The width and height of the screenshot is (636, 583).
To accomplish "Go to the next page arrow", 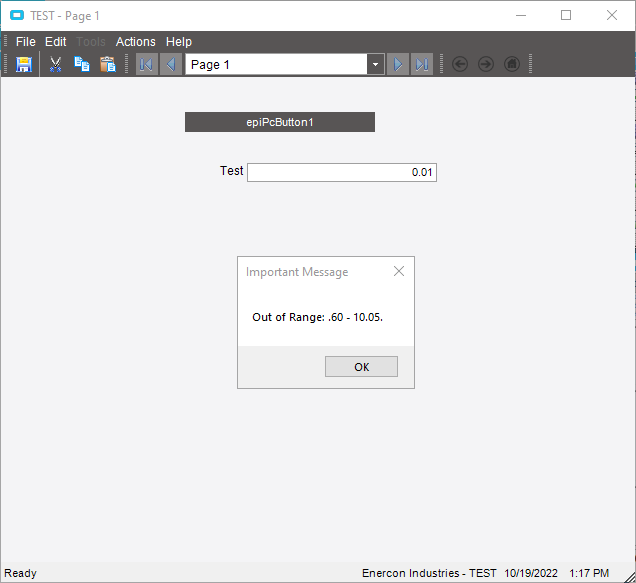I will click(398, 65).
